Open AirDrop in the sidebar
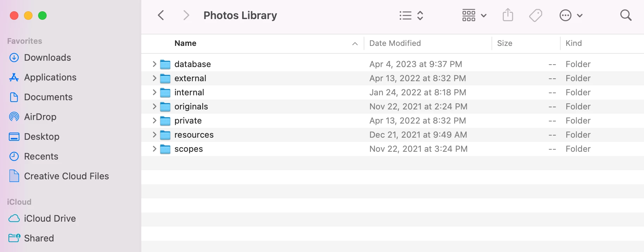The width and height of the screenshot is (644, 252). point(40,117)
